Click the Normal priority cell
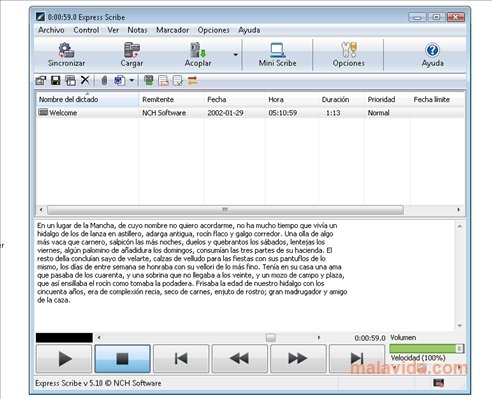The height and width of the screenshot is (399, 492). 378,113
